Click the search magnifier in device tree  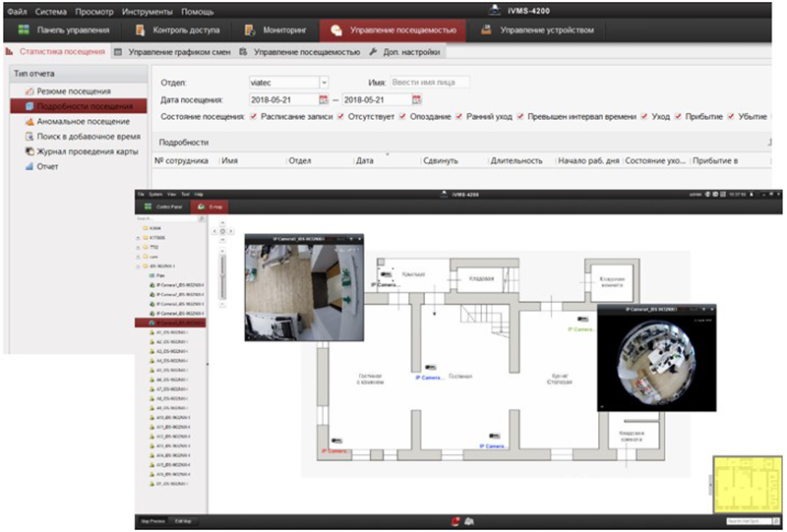pos(202,219)
